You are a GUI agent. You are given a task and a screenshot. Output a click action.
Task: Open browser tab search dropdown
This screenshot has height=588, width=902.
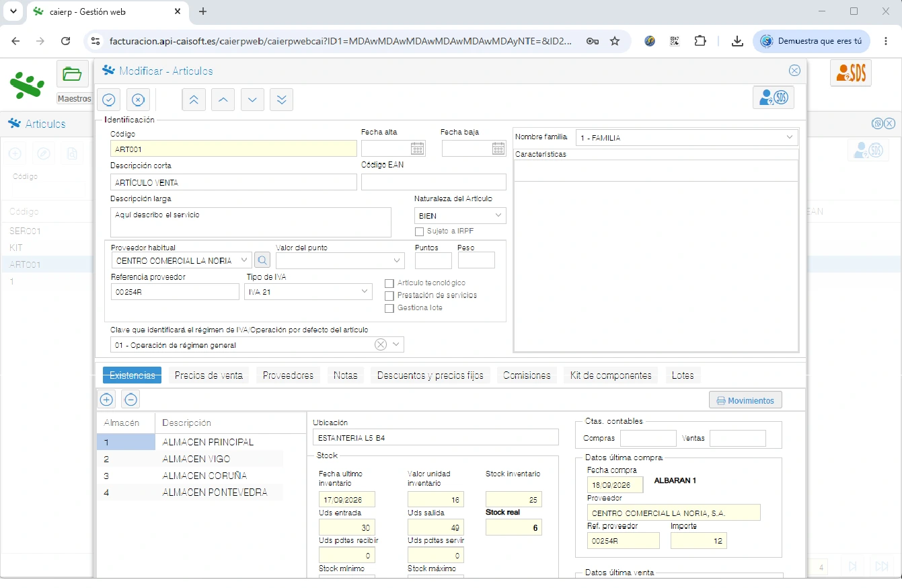13,11
